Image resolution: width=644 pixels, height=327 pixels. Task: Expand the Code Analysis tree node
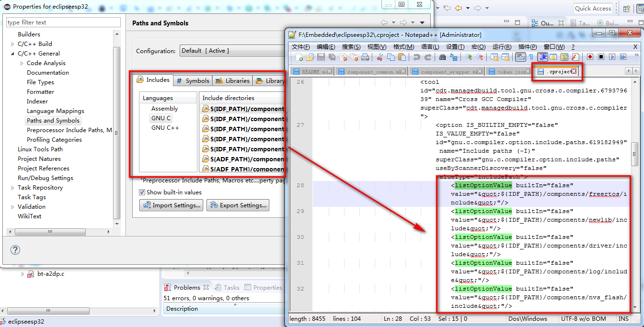point(22,63)
